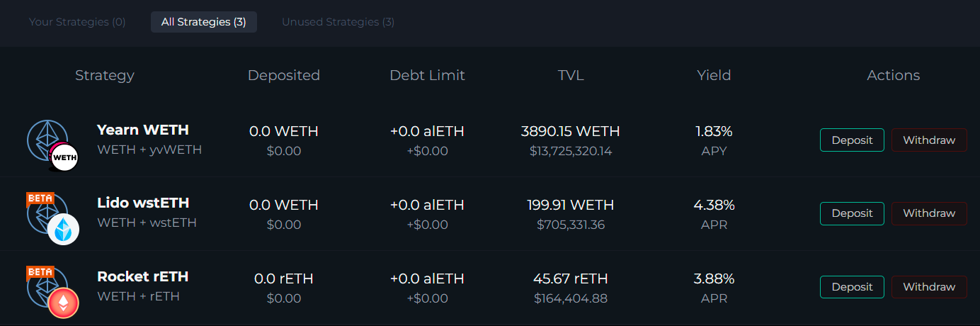Click the TVL column header
The height and width of the screenshot is (326, 980).
tap(571, 75)
